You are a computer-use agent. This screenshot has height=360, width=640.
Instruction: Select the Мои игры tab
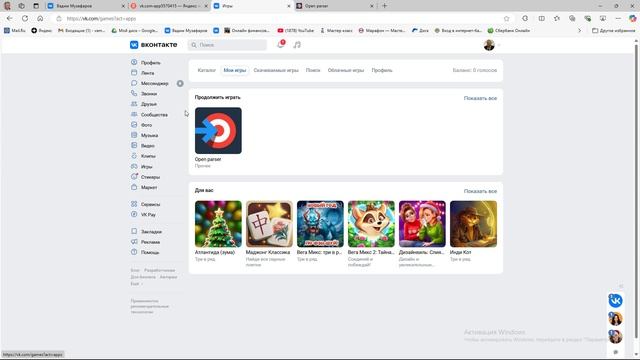(235, 70)
